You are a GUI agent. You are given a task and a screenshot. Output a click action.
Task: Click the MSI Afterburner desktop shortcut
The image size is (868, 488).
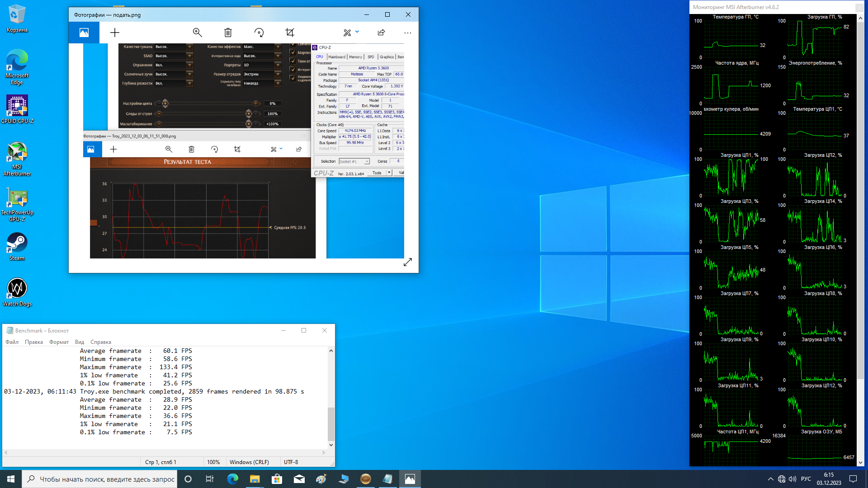pyautogui.click(x=17, y=158)
